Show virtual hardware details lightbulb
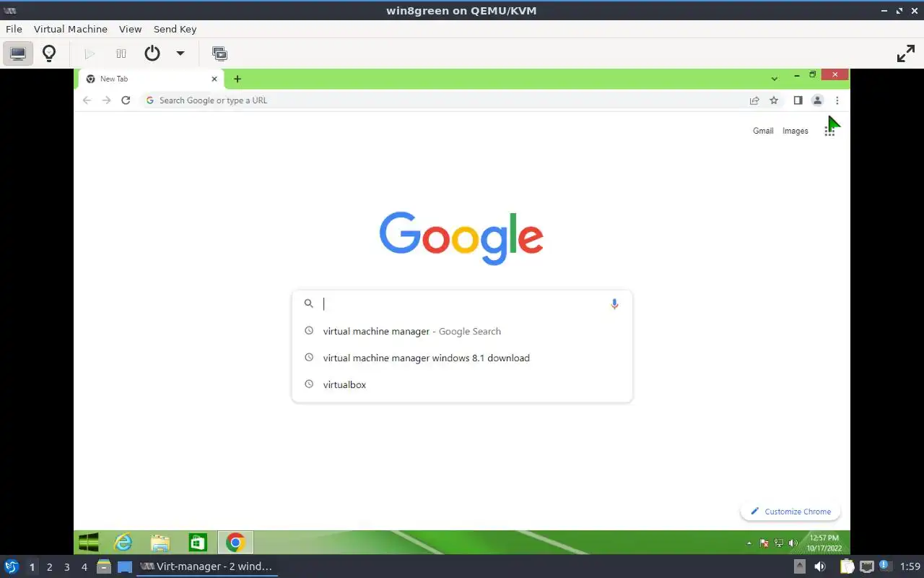Image resolution: width=924 pixels, height=578 pixels. click(49, 53)
